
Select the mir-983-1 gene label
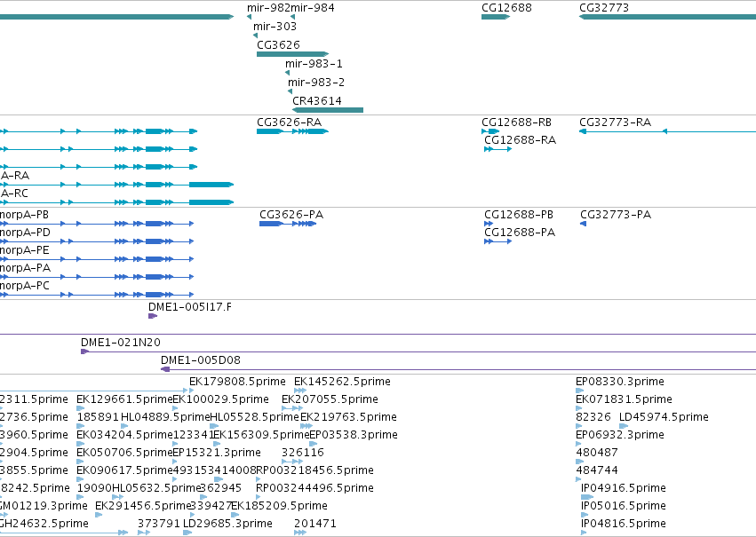[314, 64]
